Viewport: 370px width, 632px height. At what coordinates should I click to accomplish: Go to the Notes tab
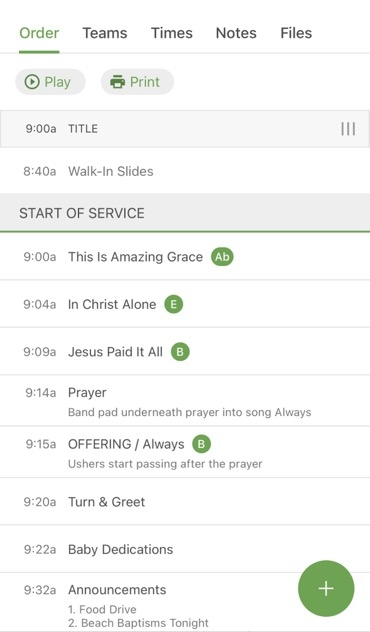coord(236,33)
